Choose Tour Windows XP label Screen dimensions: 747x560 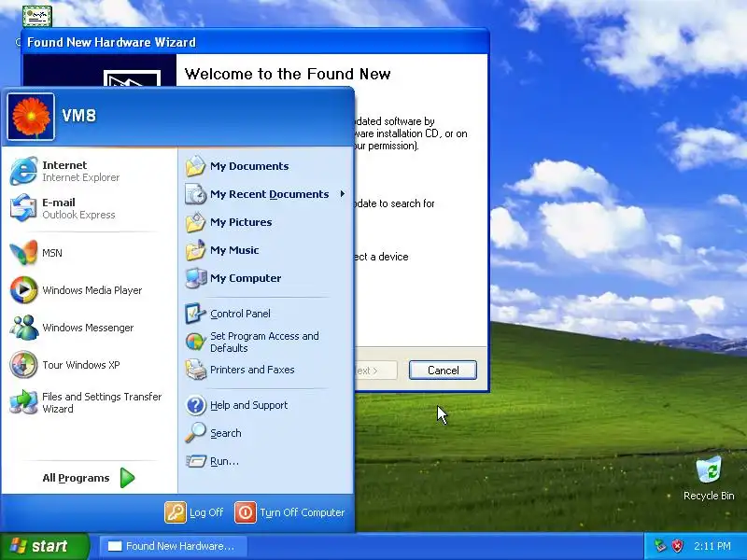tap(81, 365)
